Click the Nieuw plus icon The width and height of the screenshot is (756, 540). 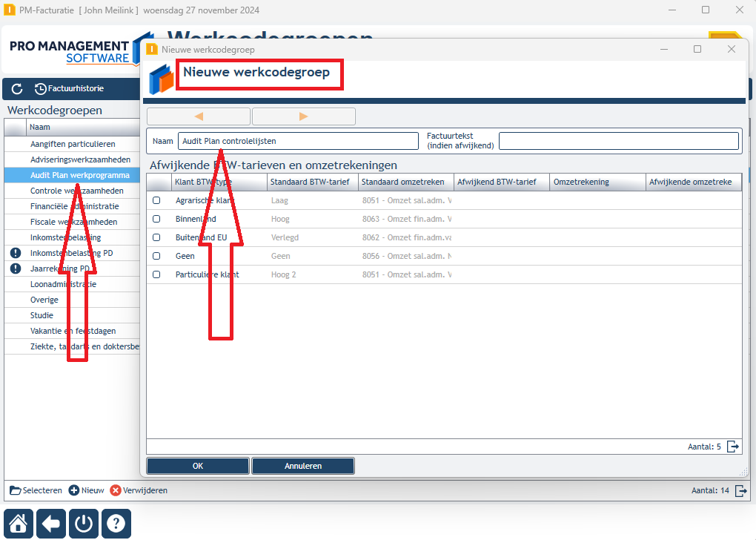click(74, 490)
